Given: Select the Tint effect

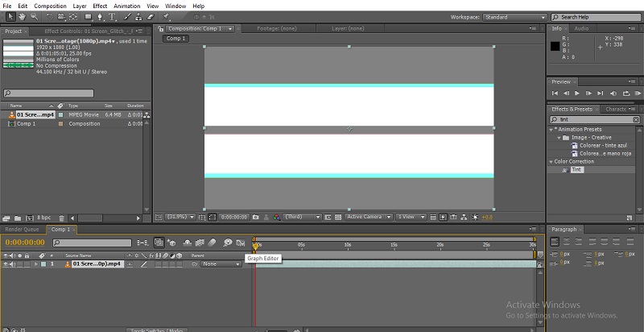Looking at the screenshot, I should 576,170.
